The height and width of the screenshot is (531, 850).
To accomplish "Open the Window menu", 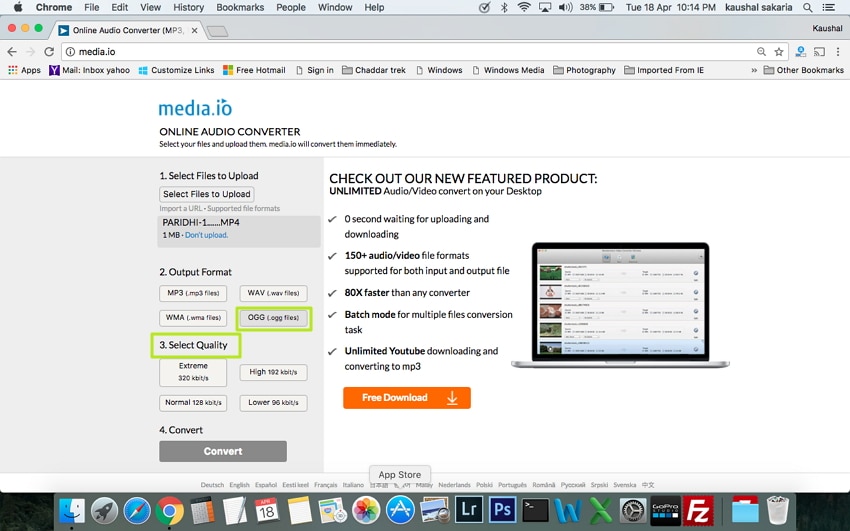I will pyautogui.click(x=335, y=7).
